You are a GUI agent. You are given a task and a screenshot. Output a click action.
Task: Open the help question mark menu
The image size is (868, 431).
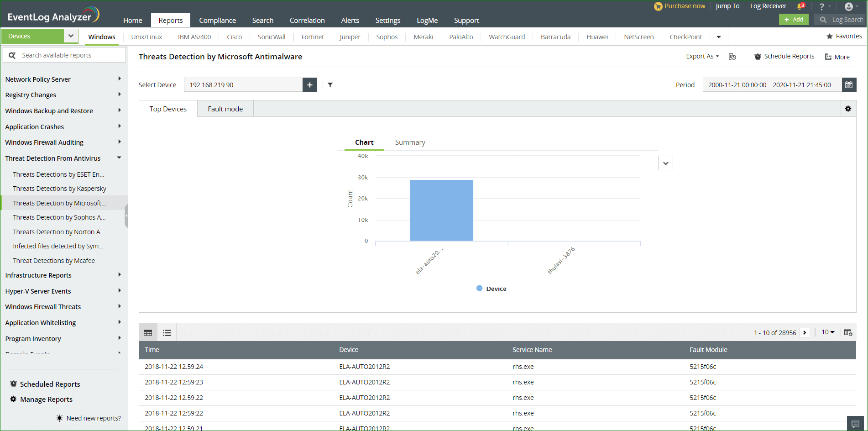(x=822, y=6)
